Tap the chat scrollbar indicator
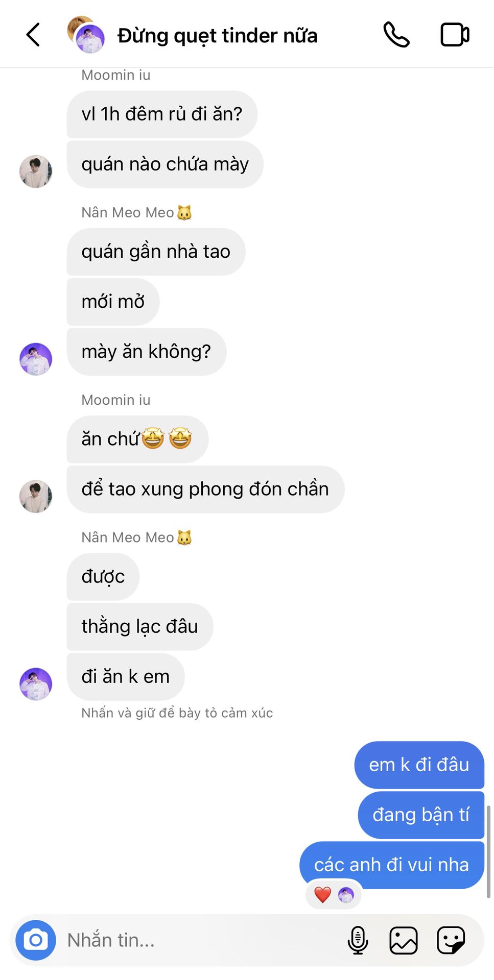 [488, 851]
